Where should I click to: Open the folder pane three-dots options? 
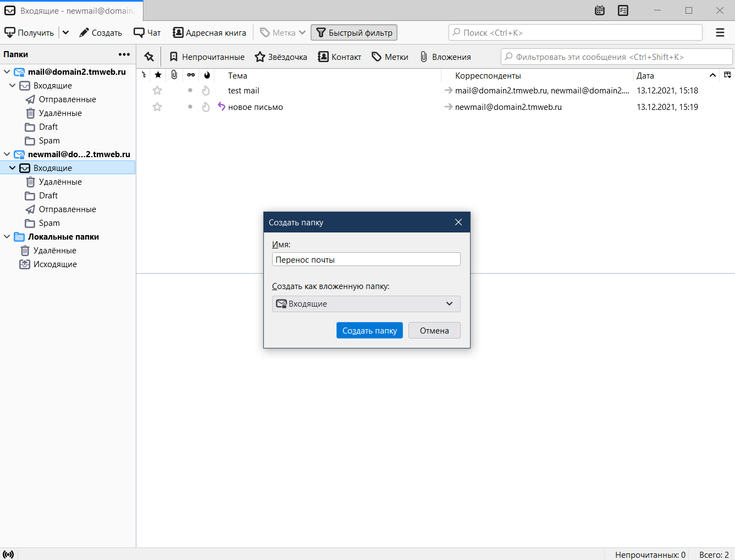(124, 54)
